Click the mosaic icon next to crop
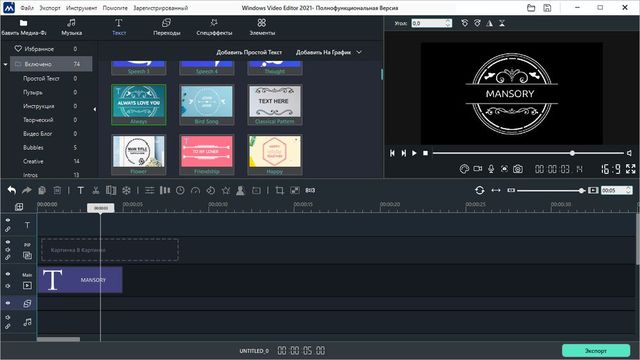Viewport: 640px width, 360px height. [x=295, y=190]
